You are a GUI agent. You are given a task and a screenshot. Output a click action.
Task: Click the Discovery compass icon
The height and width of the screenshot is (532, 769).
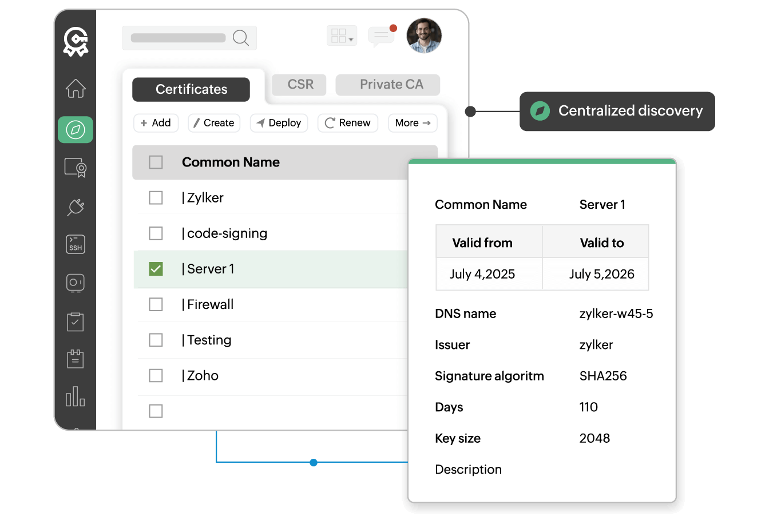click(x=76, y=130)
